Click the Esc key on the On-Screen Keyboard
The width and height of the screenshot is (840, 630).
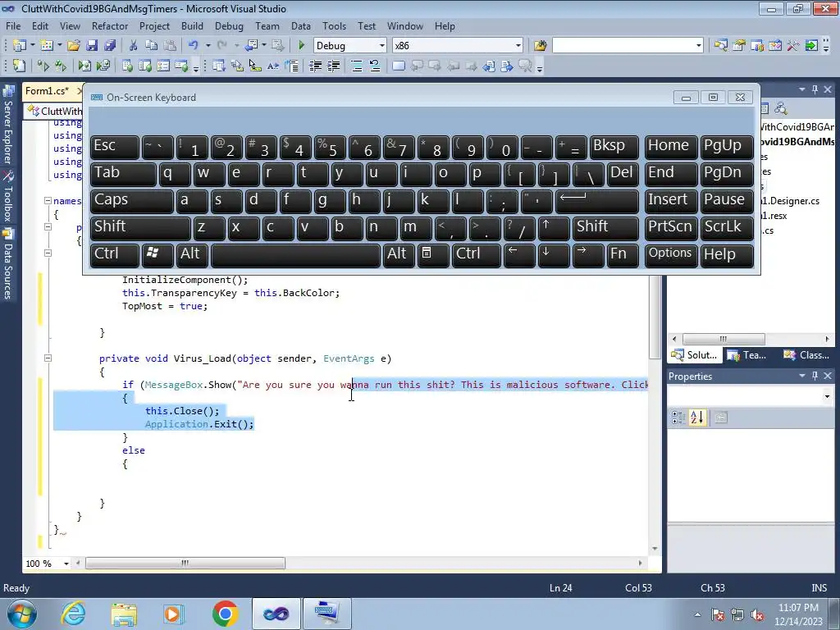click(115, 148)
